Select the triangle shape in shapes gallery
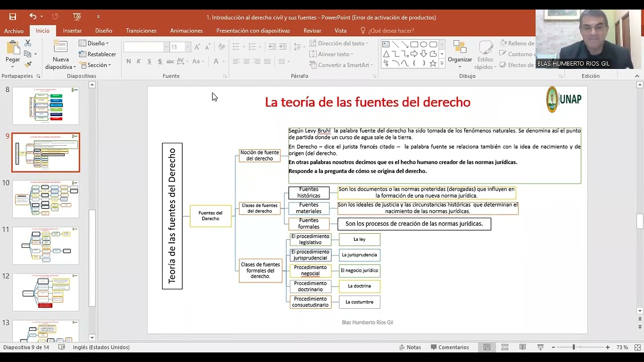Image resolution: width=644 pixels, height=362 pixels. 386,54
